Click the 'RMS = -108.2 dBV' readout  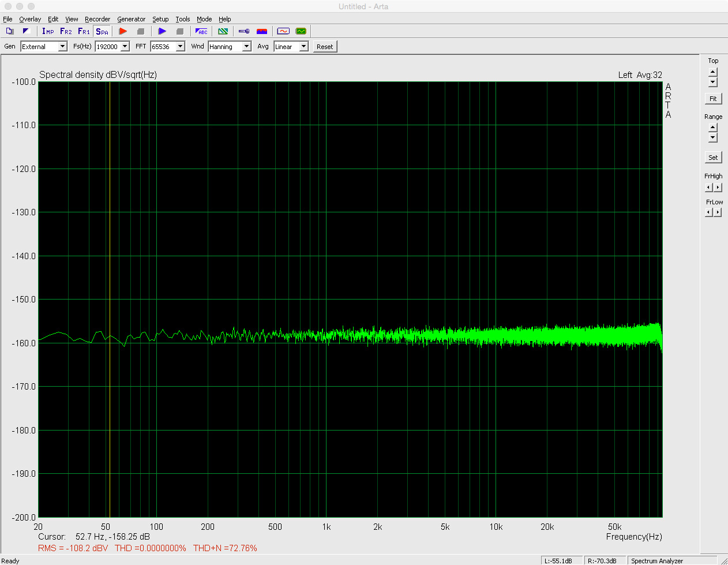(x=73, y=548)
